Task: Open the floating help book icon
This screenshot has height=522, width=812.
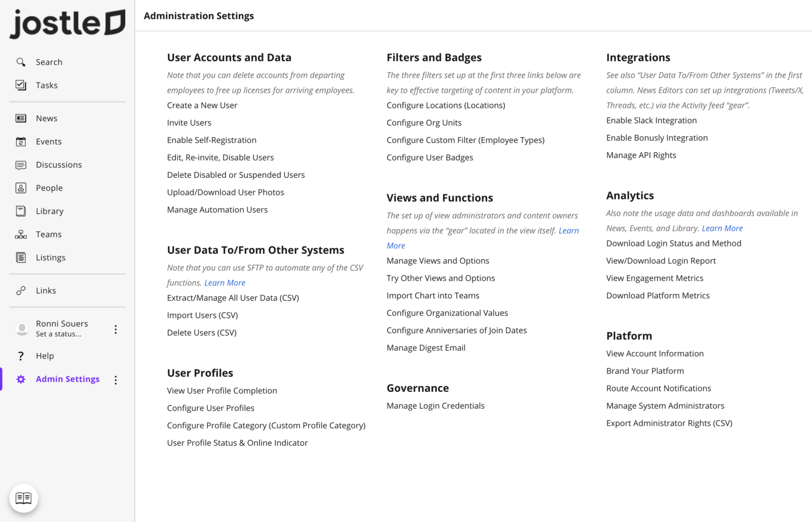Action: point(24,498)
